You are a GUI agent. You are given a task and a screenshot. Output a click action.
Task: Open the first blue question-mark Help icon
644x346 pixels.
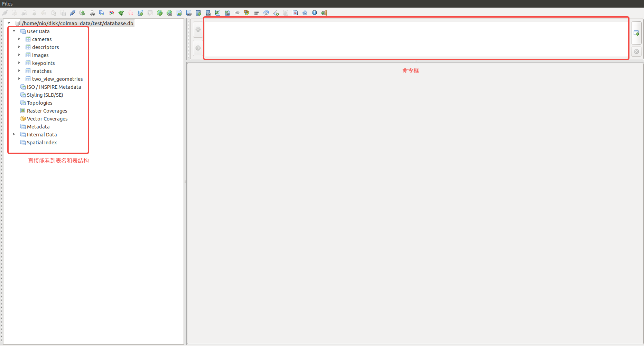pos(305,13)
